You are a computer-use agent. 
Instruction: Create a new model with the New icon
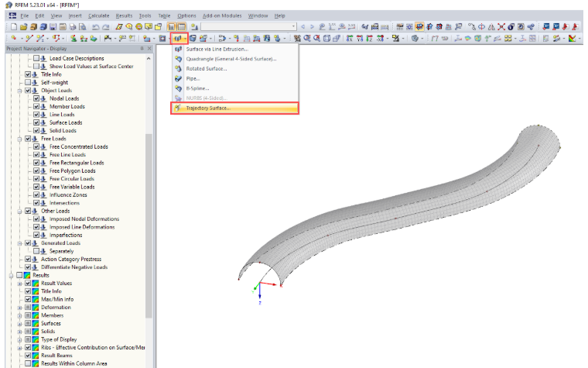click(14, 27)
